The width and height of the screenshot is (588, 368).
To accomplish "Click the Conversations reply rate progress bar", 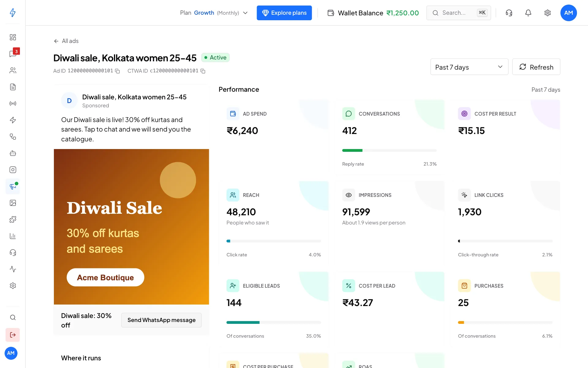I will pos(389,150).
